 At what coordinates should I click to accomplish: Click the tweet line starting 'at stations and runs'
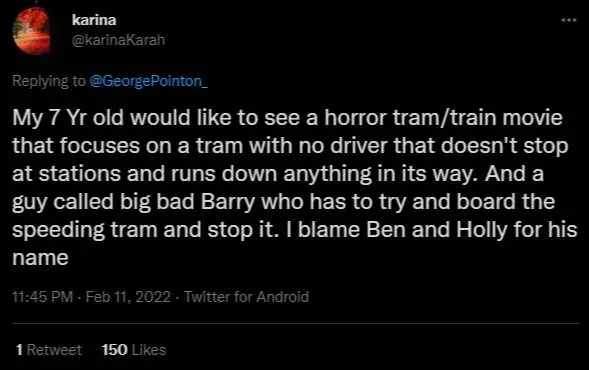(278, 174)
